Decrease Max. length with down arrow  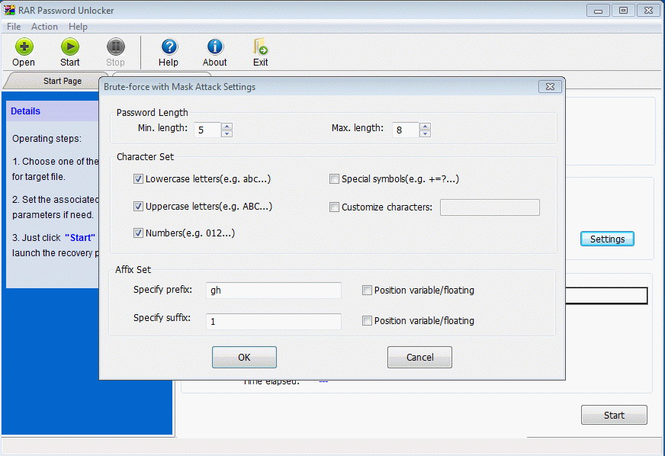pos(425,134)
